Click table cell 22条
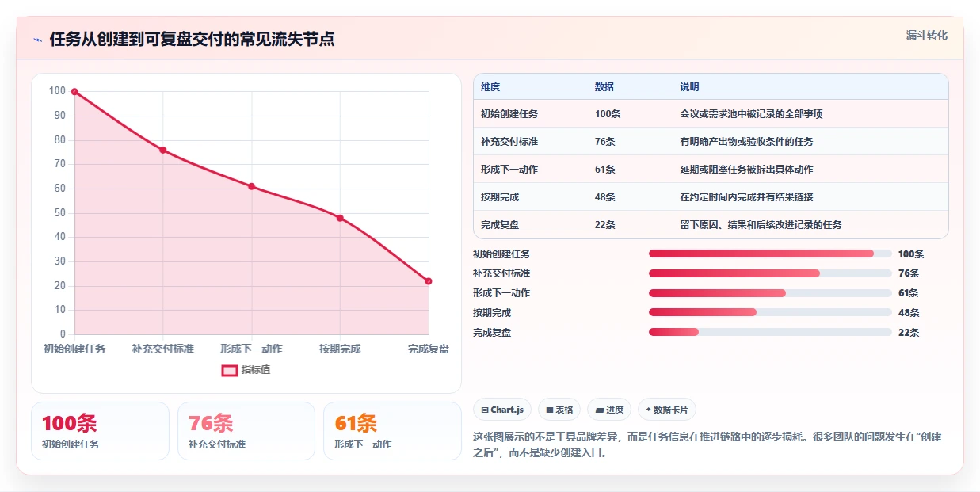980x492 pixels. click(x=605, y=225)
